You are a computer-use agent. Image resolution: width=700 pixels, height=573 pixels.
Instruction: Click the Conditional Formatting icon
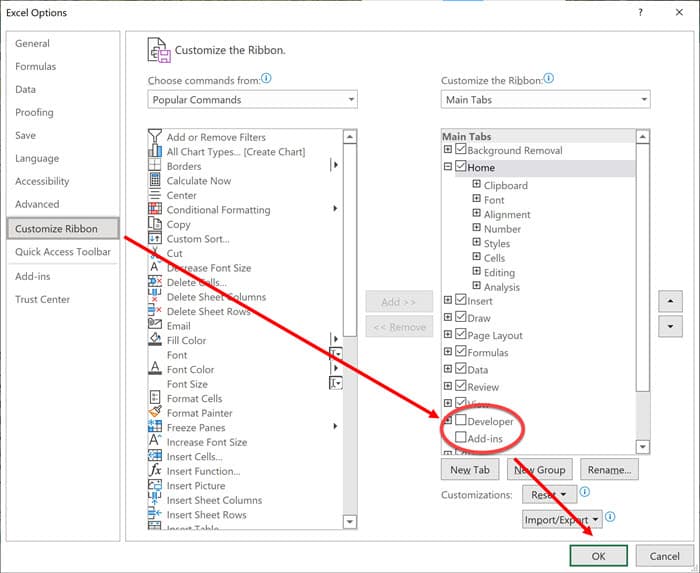pos(155,209)
